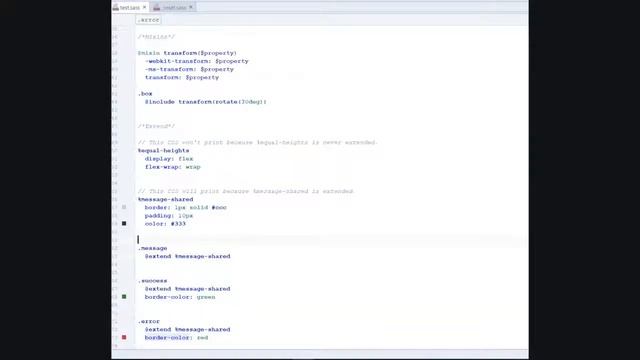Click the gray #ccc color swatch in gutter
Image resolution: width=640 pixels, height=360 pixels.
(x=124, y=207)
